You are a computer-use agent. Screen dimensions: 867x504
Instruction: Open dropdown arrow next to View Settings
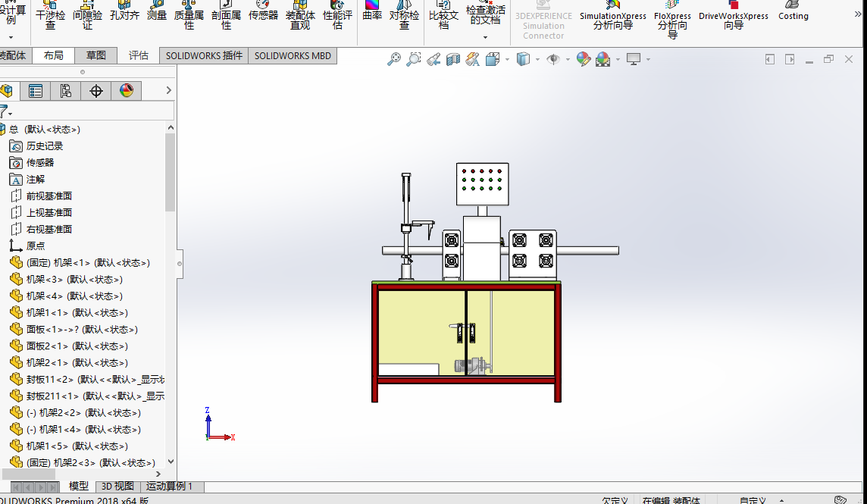coord(648,59)
